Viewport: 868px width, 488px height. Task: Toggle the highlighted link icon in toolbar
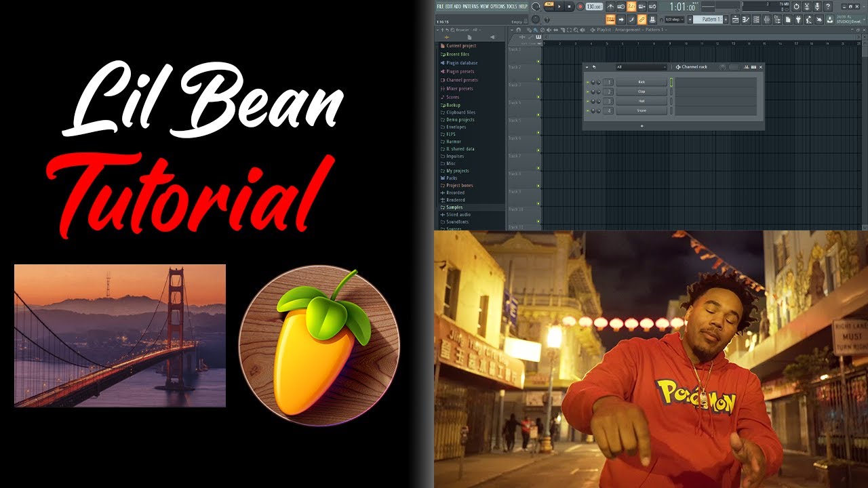pyautogui.click(x=642, y=19)
